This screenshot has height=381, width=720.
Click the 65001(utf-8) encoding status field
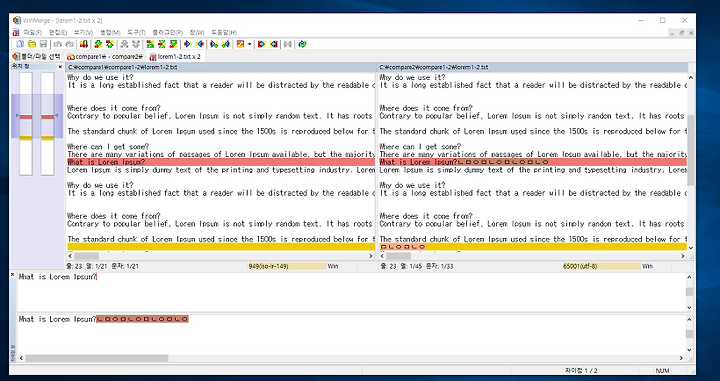coord(601,266)
